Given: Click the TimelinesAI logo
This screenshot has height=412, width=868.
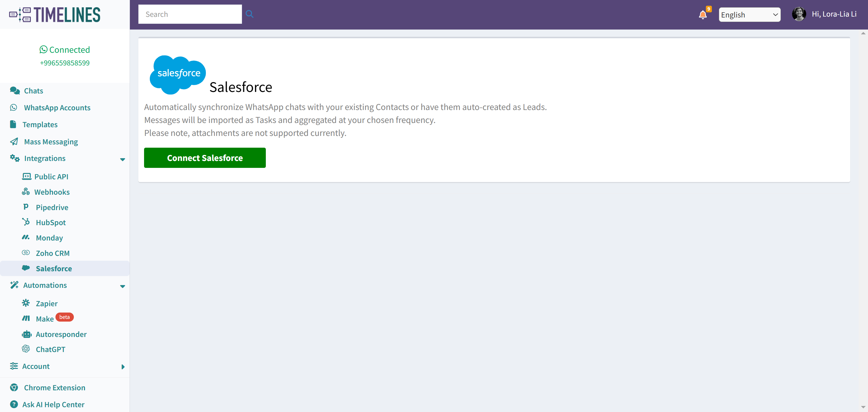Looking at the screenshot, I should [x=55, y=14].
